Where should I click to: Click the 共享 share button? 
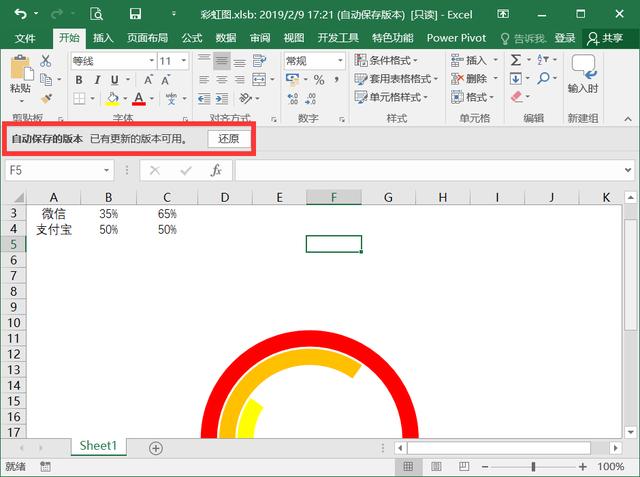click(x=605, y=38)
